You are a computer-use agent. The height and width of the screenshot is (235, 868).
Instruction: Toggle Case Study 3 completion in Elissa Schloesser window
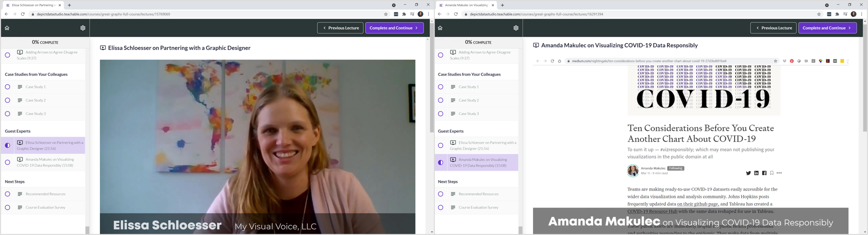coord(8,114)
